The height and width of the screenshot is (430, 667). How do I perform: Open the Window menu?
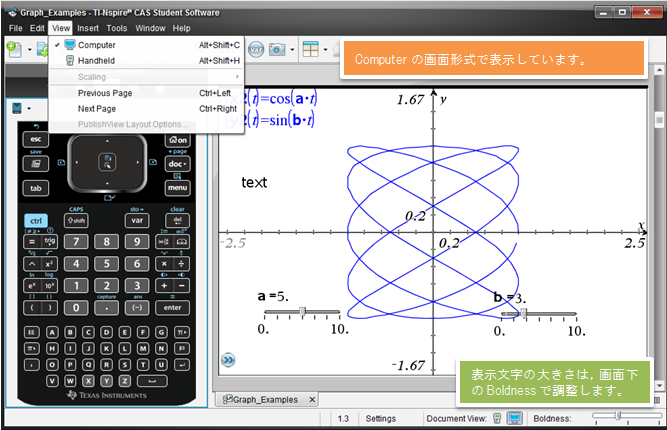tap(150, 28)
